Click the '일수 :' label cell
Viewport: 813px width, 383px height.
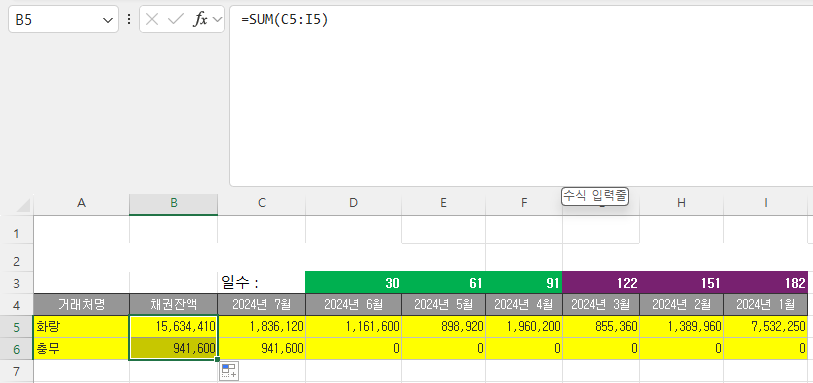coord(262,283)
